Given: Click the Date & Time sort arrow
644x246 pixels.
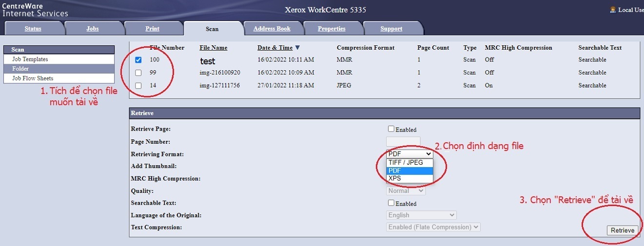Looking at the screenshot, I should coord(297,48).
